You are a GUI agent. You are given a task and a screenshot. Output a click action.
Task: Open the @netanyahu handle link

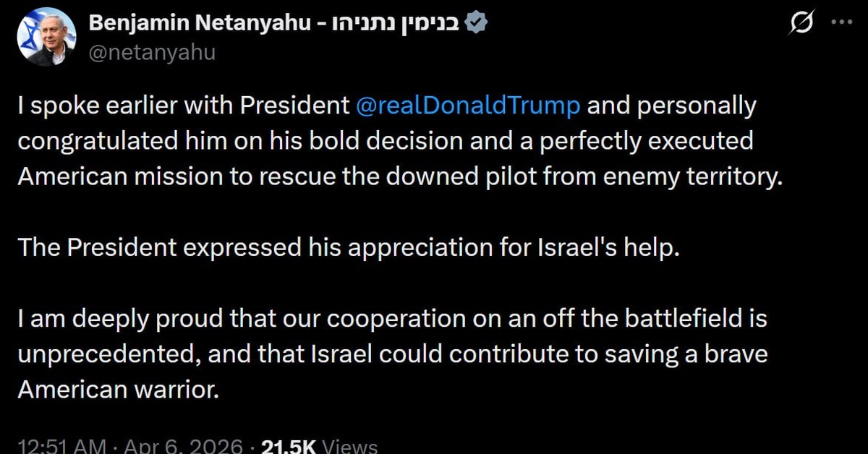click(x=152, y=52)
